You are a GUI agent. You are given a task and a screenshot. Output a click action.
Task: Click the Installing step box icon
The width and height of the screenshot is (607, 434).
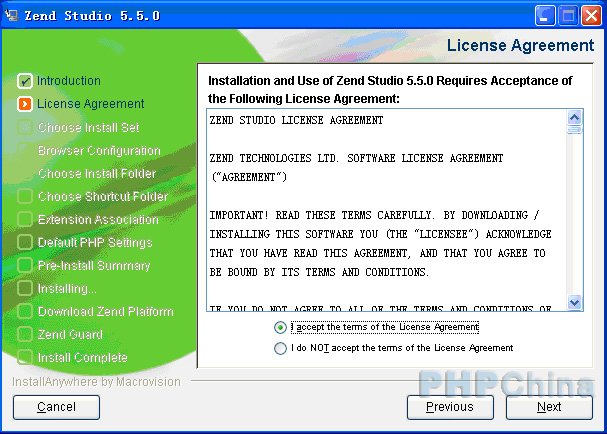tap(25, 288)
